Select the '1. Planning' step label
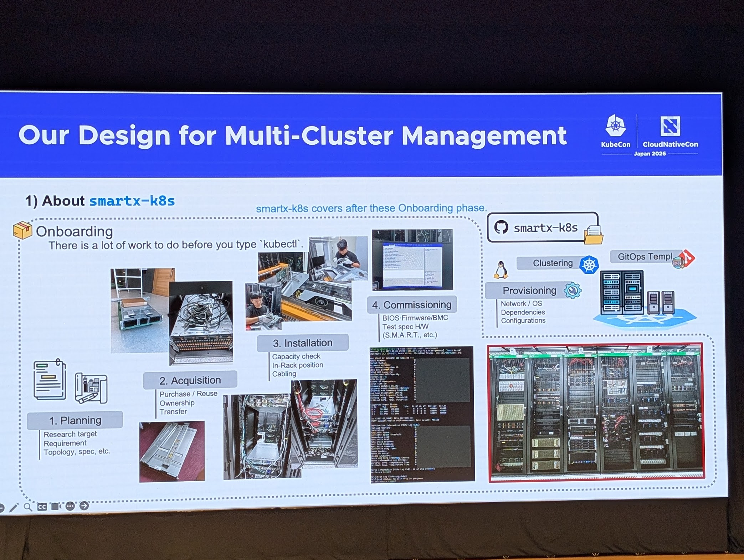The width and height of the screenshot is (744, 560). click(75, 420)
